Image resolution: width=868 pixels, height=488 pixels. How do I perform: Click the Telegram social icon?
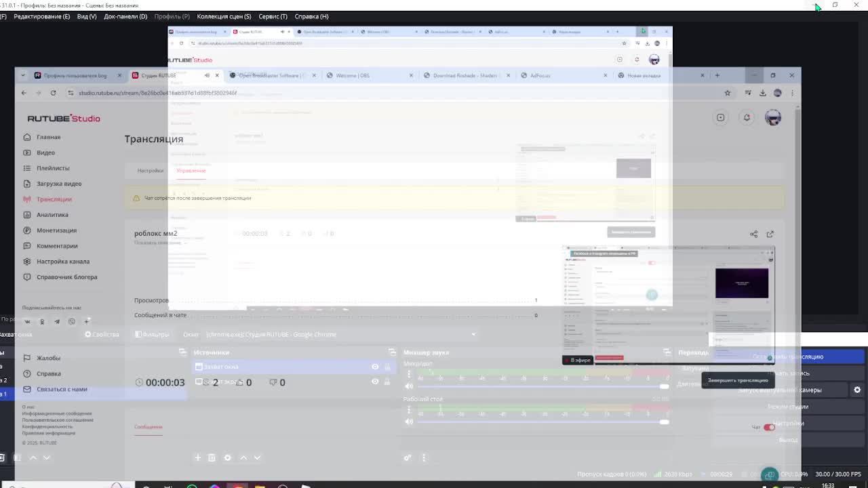(x=57, y=321)
